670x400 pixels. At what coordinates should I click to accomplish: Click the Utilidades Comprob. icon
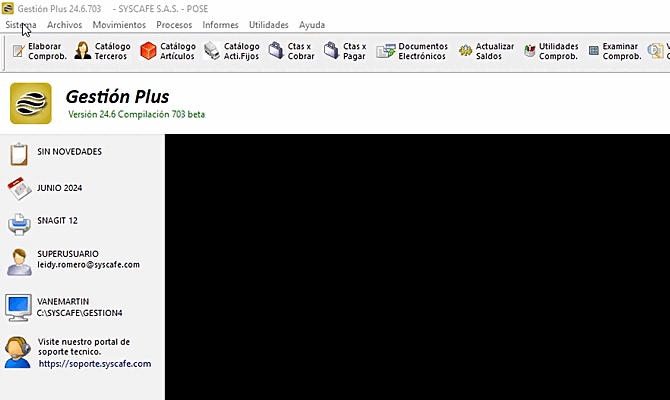[x=529, y=51]
